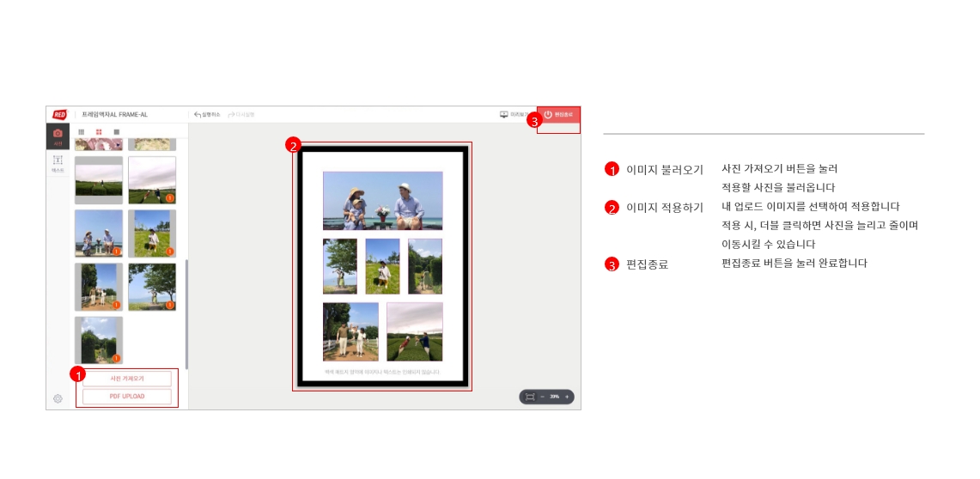This screenshot has height=479, width=980.
Task: Switch thumbnails to small grid view
Action: click(82, 132)
